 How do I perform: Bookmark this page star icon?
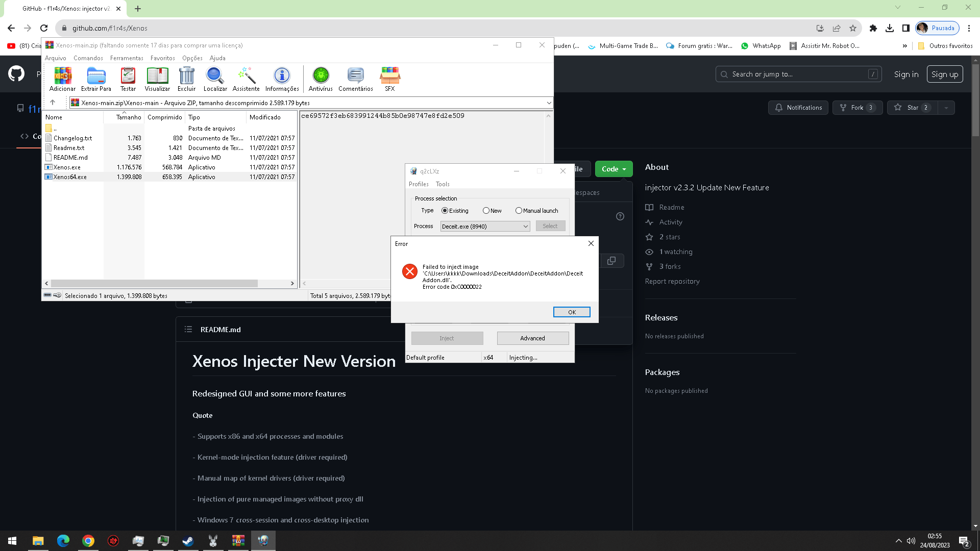click(x=853, y=28)
